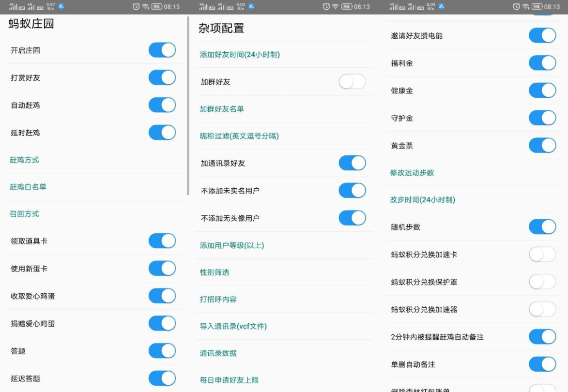Turn on 蚂蚁积分兑换加速器
The width and height of the screenshot is (568, 392).
[x=543, y=309]
